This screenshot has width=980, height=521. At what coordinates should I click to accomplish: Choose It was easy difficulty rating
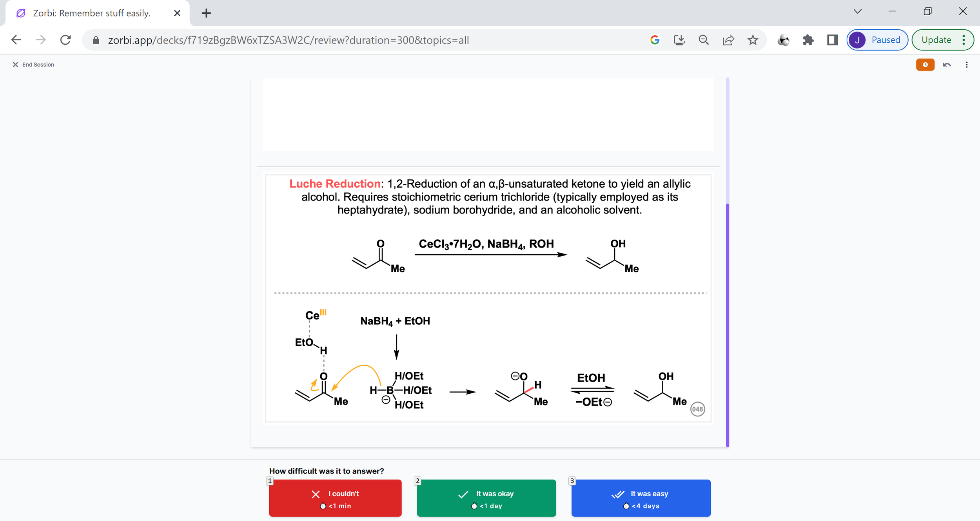pos(641,498)
